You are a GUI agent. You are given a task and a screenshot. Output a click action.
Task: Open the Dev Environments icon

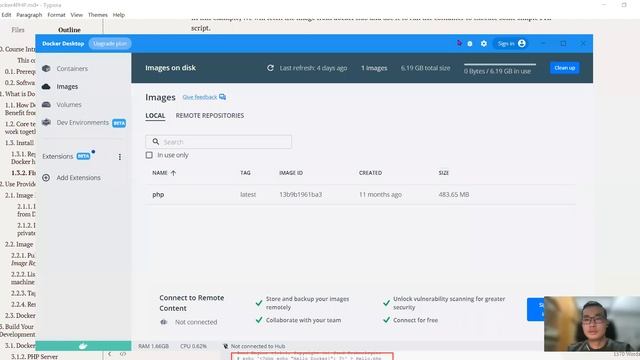click(x=46, y=122)
